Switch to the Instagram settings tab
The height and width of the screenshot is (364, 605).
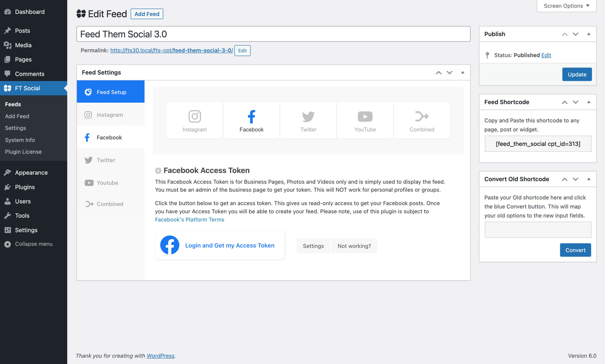pos(110,115)
